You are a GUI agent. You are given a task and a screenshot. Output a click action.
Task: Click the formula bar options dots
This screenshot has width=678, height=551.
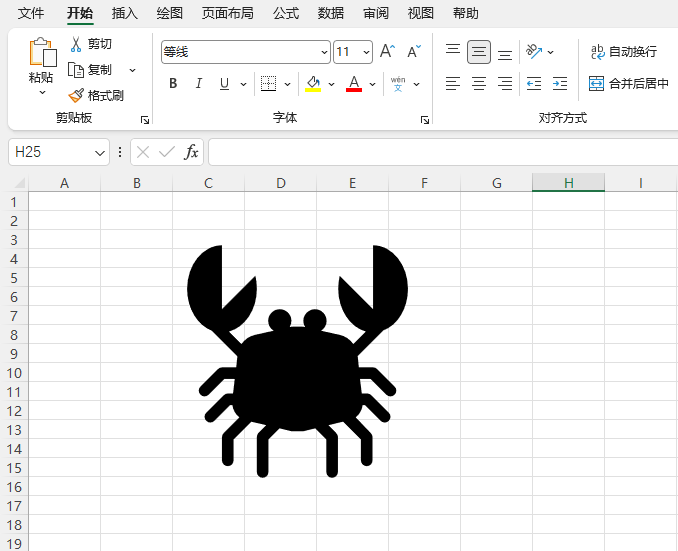point(120,152)
